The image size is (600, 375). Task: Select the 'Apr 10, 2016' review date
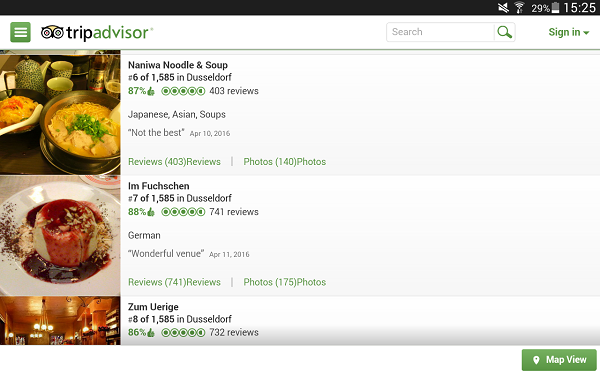(210, 134)
